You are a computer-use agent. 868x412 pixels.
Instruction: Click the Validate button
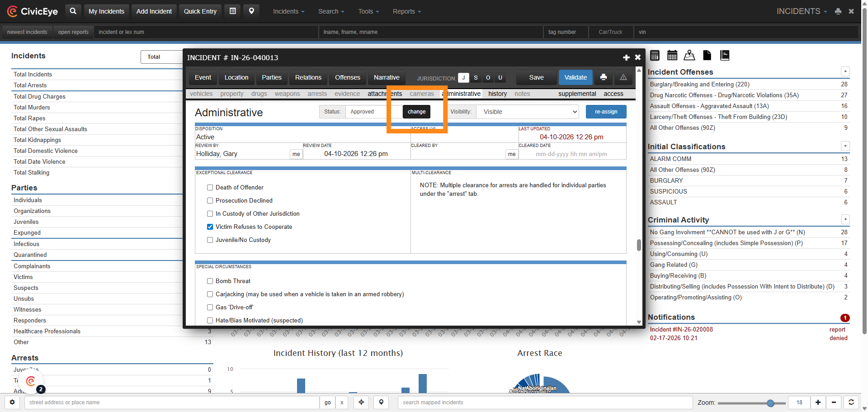coord(576,77)
